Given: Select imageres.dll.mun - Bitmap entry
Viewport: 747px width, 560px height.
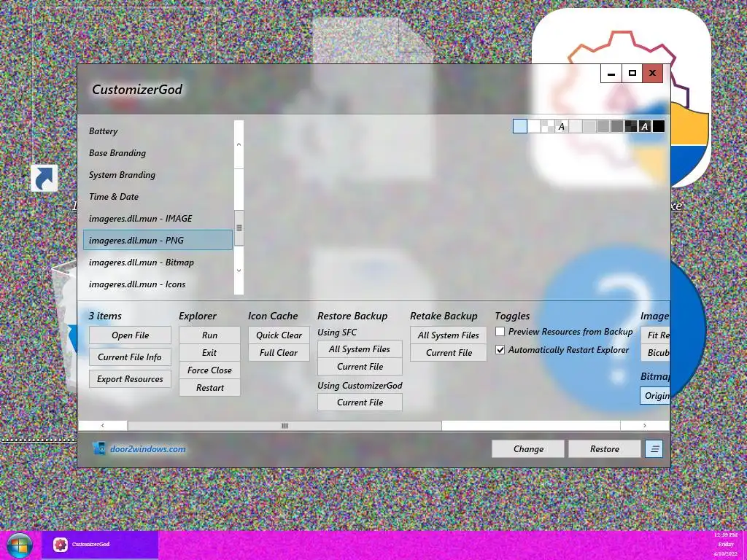Looking at the screenshot, I should (x=158, y=262).
